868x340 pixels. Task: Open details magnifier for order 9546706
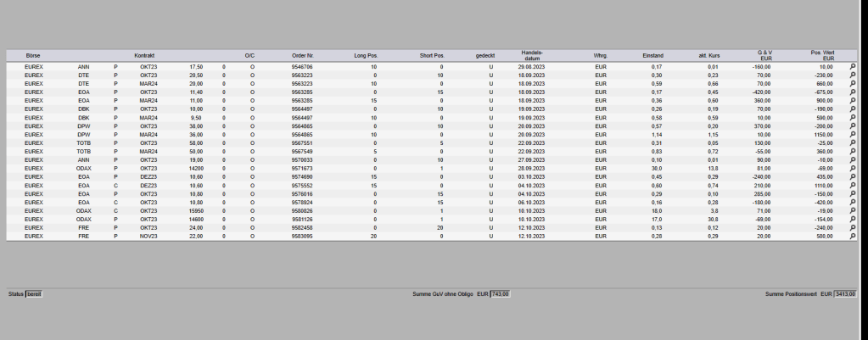(x=852, y=66)
